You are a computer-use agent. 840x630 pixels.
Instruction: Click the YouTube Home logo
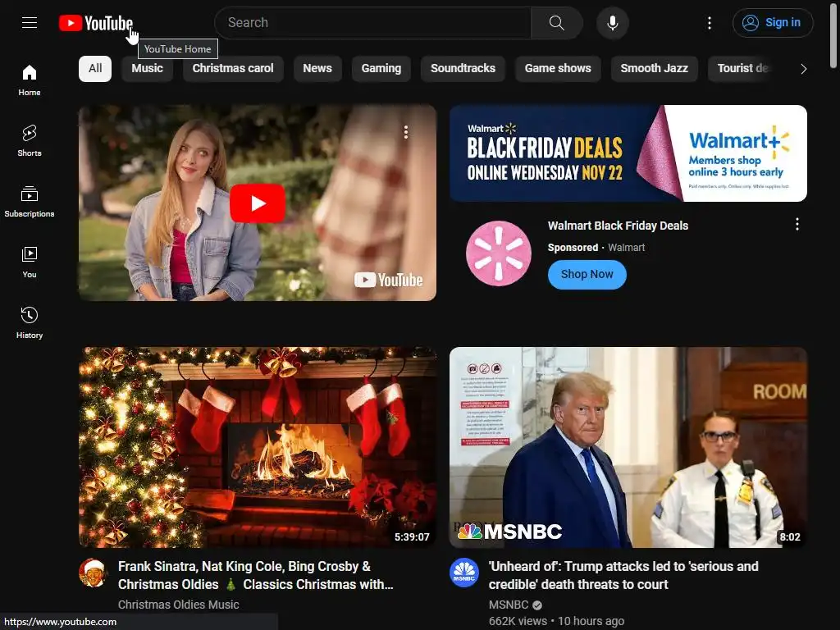pyautogui.click(x=96, y=23)
